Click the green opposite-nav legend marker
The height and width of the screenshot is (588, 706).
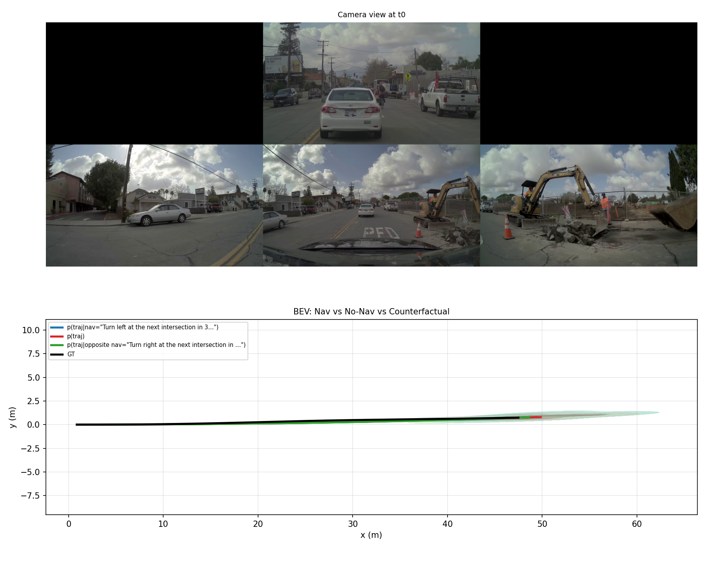tap(56, 345)
